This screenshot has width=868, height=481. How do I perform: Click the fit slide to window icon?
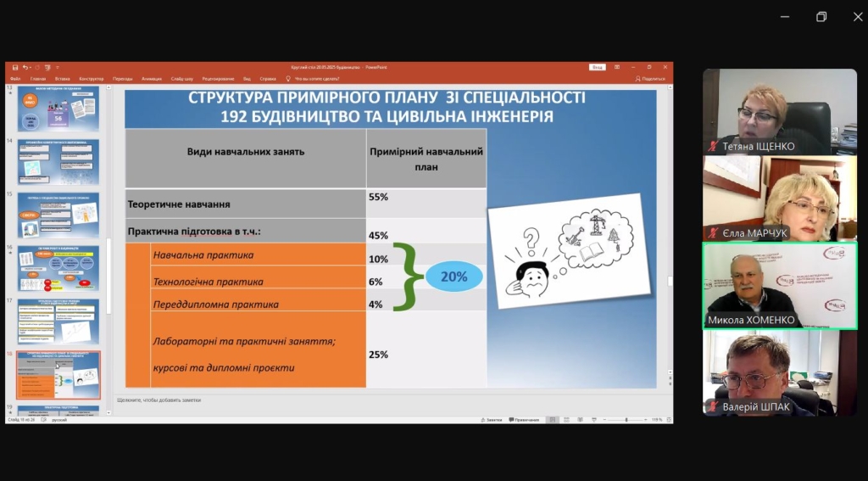(669, 420)
